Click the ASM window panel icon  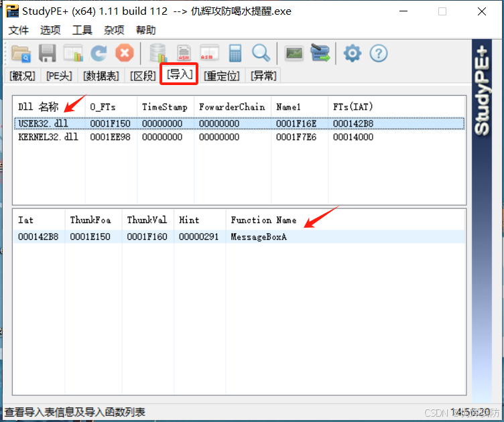[x=209, y=54]
